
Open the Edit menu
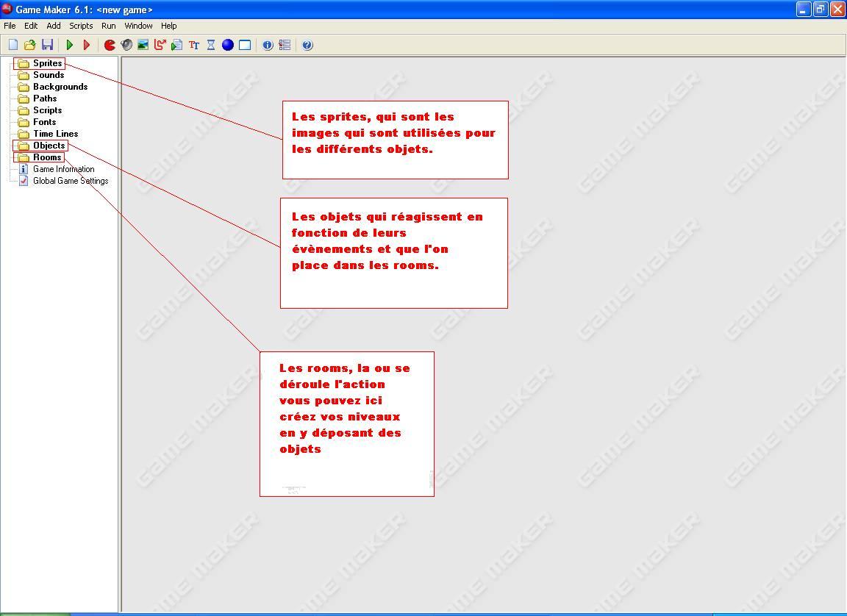pos(31,26)
